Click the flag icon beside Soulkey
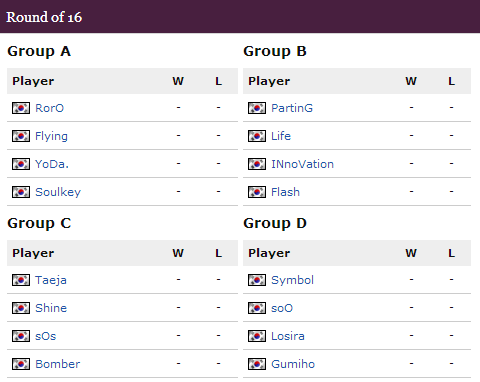The width and height of the screenshot is (480, 382). [x=21, y=192]
